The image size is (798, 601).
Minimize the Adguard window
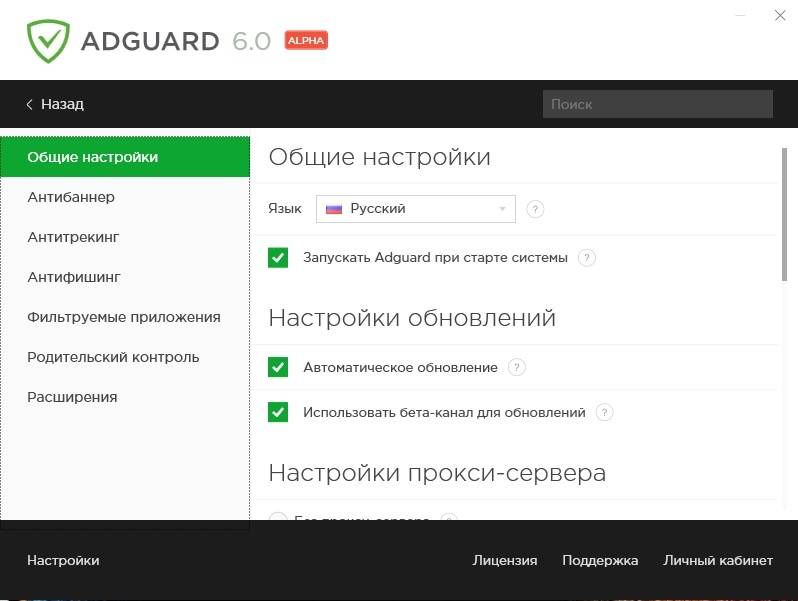pos(740,16)
